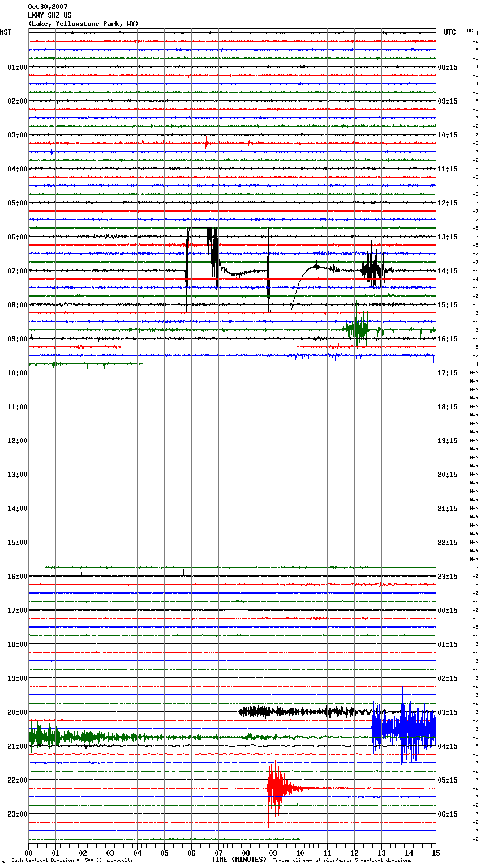Image resolution: width=481 pixels, height=868 pixels.
Task: Select the 12:00 MST time label
Action: 18,441
